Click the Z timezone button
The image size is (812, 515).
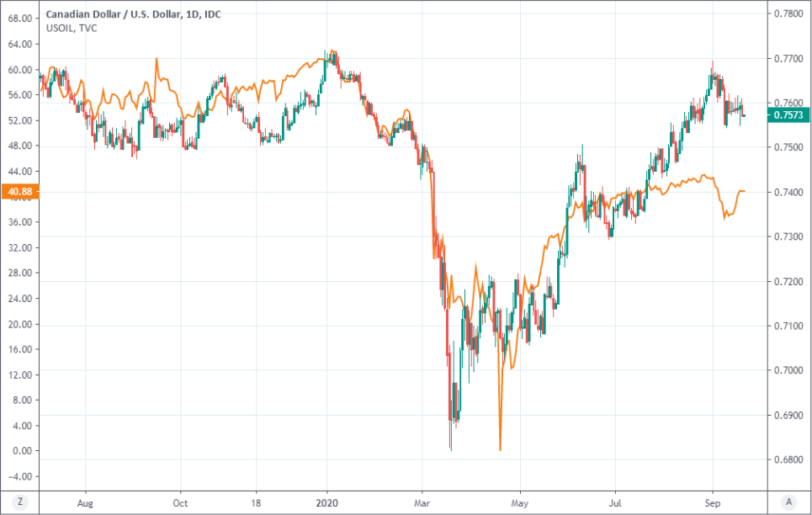click(21, 502)
